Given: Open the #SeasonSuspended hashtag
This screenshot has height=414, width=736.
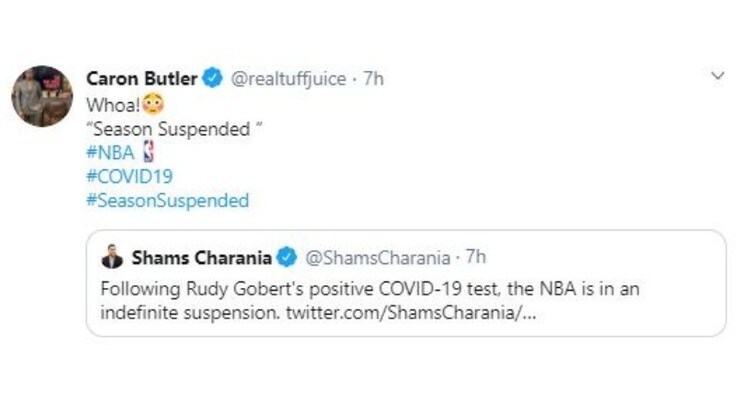Looking at the screenshot, I should 168,201.
